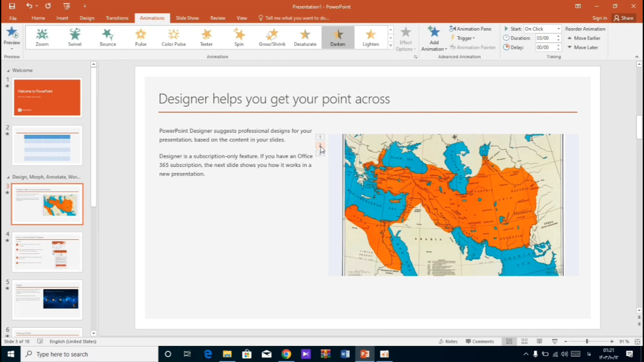Switch to the Insert tab
The width and height of the screenshot is (644, 362).
tap(62, 18)
